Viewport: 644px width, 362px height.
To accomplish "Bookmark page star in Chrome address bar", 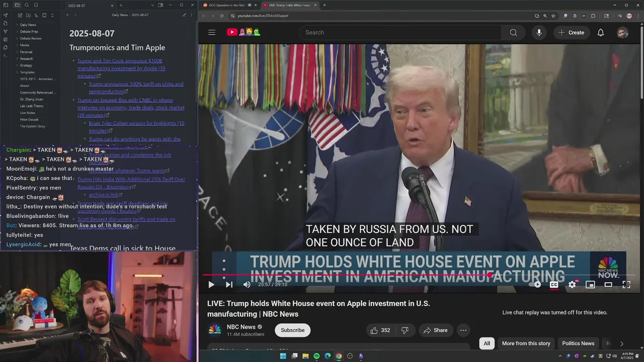I will [x=553, y=16].
